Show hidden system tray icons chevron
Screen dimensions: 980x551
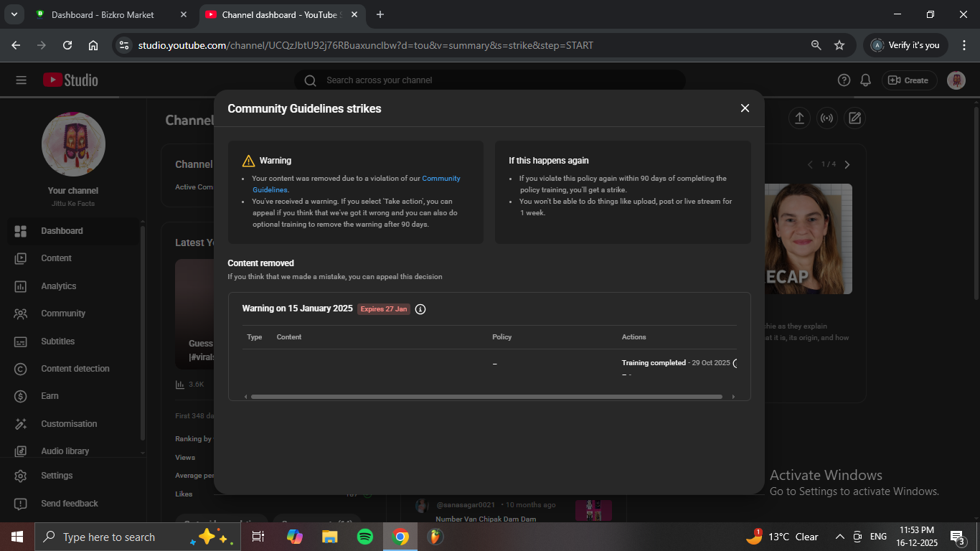tap(839, 537)
